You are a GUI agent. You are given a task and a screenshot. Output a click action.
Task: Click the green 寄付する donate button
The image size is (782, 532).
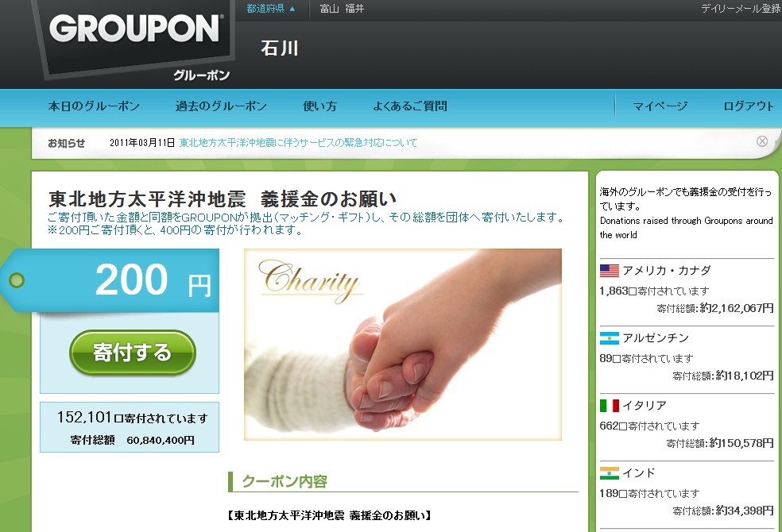coord(133,353)
